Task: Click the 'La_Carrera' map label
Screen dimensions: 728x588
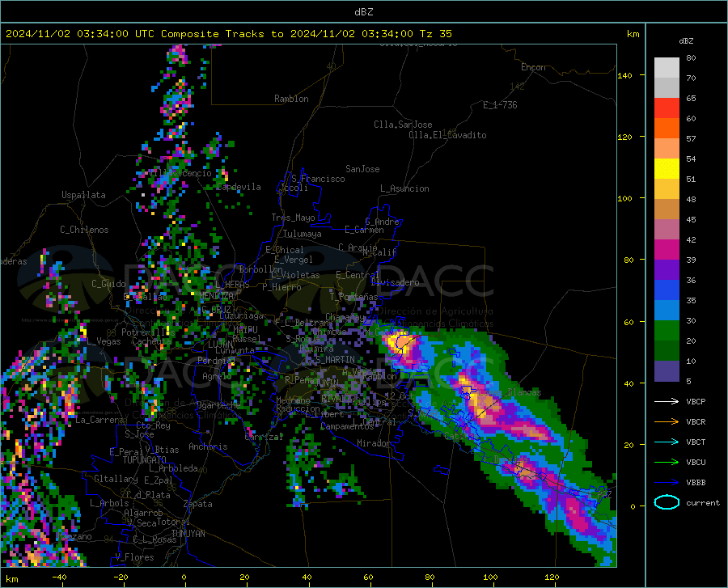Action: 99,420
